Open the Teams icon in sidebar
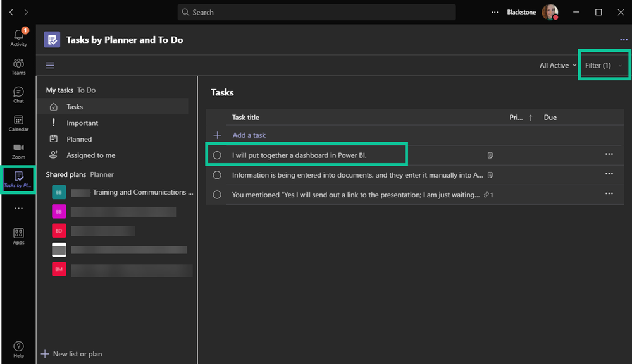 pyautogui.click(x=18, y=66)
